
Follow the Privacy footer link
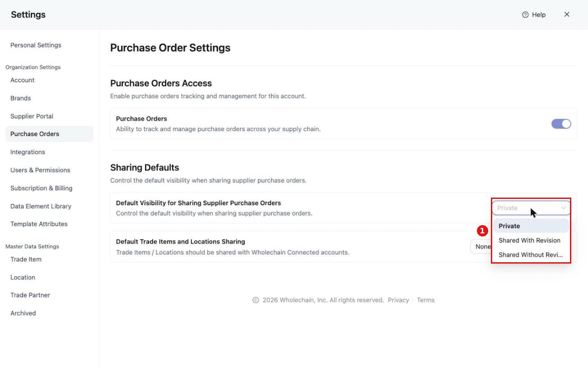398,300
